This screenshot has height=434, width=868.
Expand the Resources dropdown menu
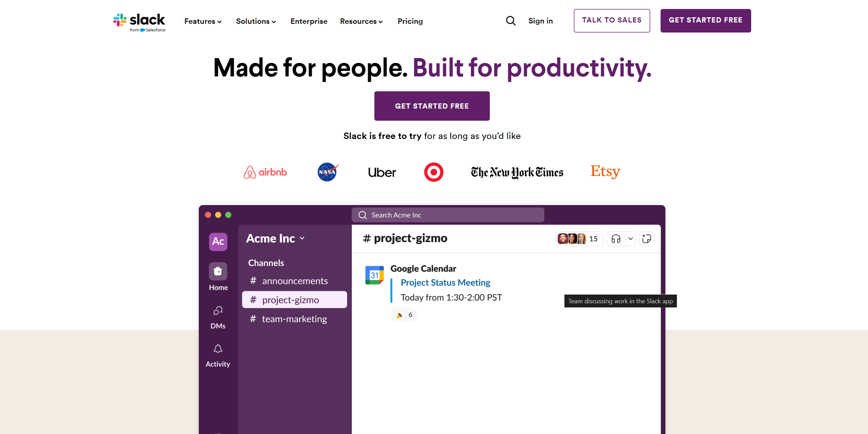361,21
